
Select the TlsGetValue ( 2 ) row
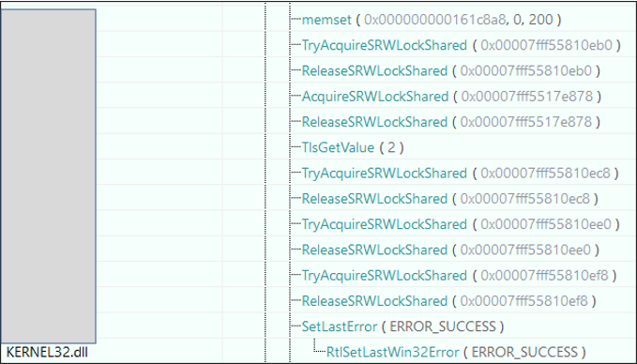pyautogui.click(x=353, y=147)
